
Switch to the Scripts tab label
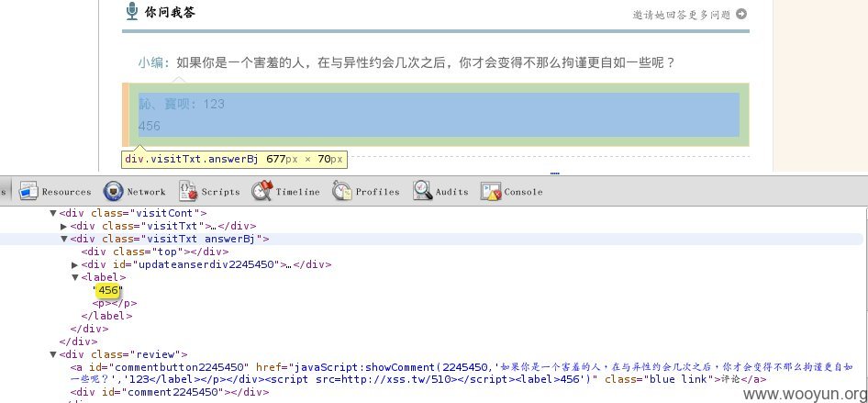[x=220, y=192]
